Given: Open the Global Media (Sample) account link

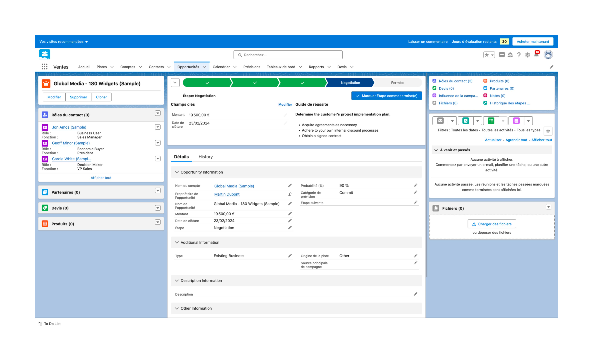Looking at the screenshot, I should (234, 186).
